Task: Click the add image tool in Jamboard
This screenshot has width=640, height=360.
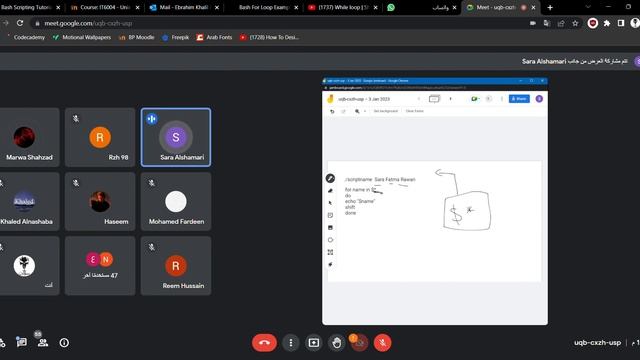Action: 330,227
